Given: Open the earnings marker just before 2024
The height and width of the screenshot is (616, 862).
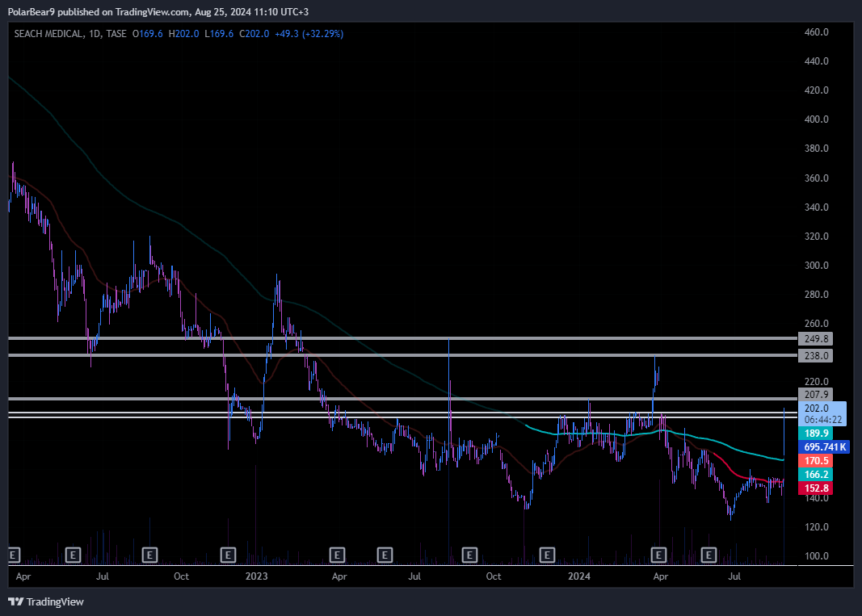Looking at the screenshot, I should [546, 555].
